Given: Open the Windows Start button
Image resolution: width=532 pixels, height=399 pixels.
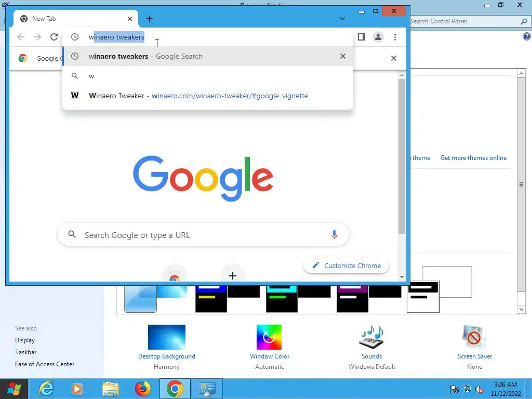Looking at the screenshot, I should coord(14,389).
